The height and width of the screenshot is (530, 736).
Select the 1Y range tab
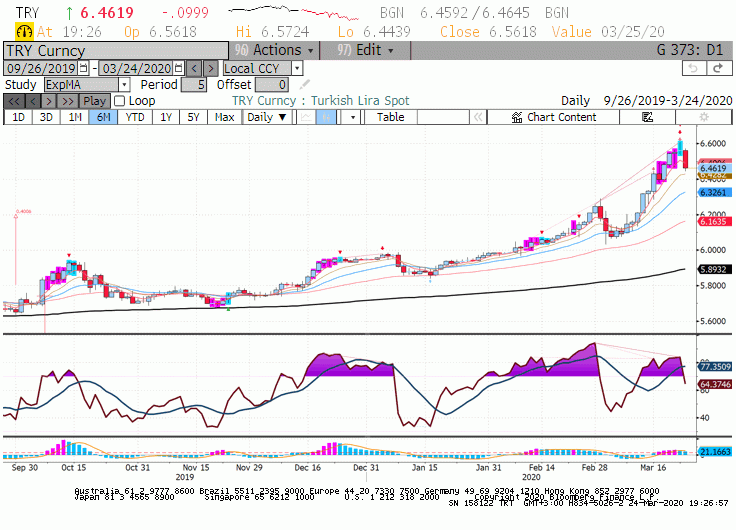(x=166, y=117)
